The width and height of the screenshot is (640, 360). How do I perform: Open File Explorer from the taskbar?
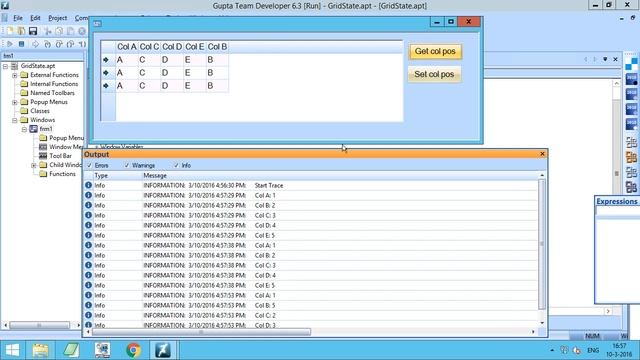coord(40,350)
